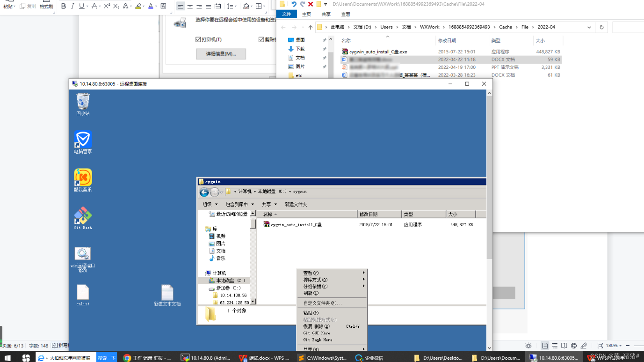This screenshot has width=644, height=362.
Task: Open the 主页 ribbon tab
Action: pos(306,15)
